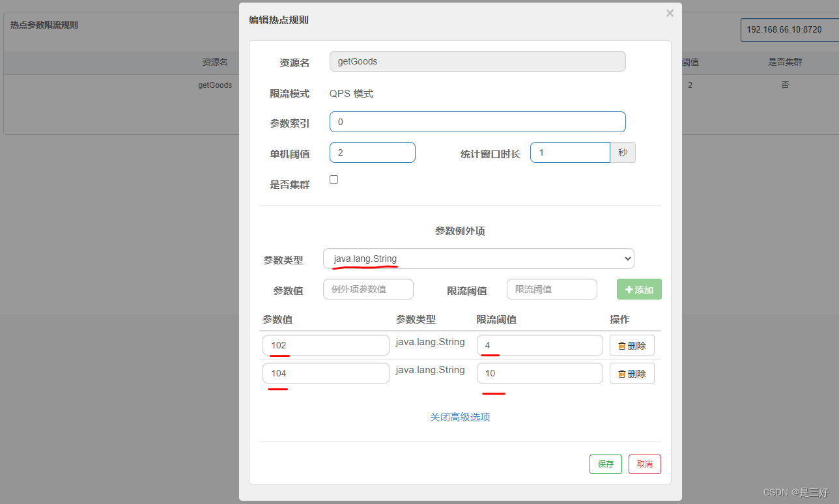
Task: Click the empty 限流阈值 input field
Action: point(552,289)
